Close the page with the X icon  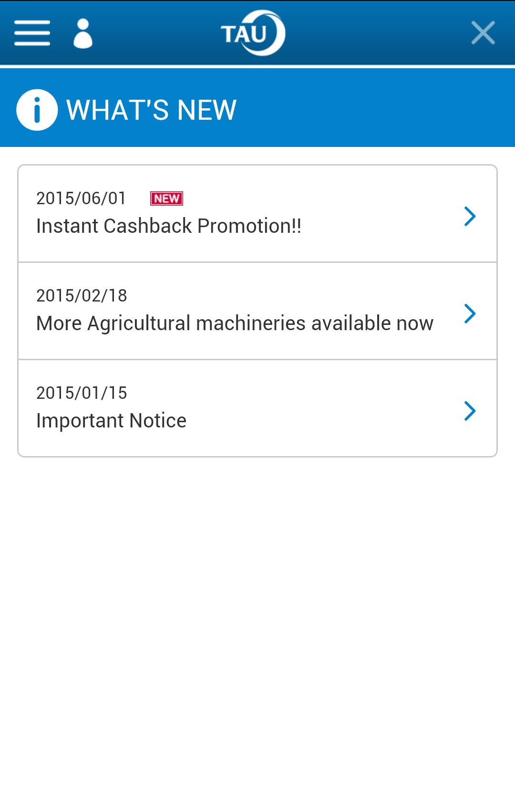tap(483, 33)
